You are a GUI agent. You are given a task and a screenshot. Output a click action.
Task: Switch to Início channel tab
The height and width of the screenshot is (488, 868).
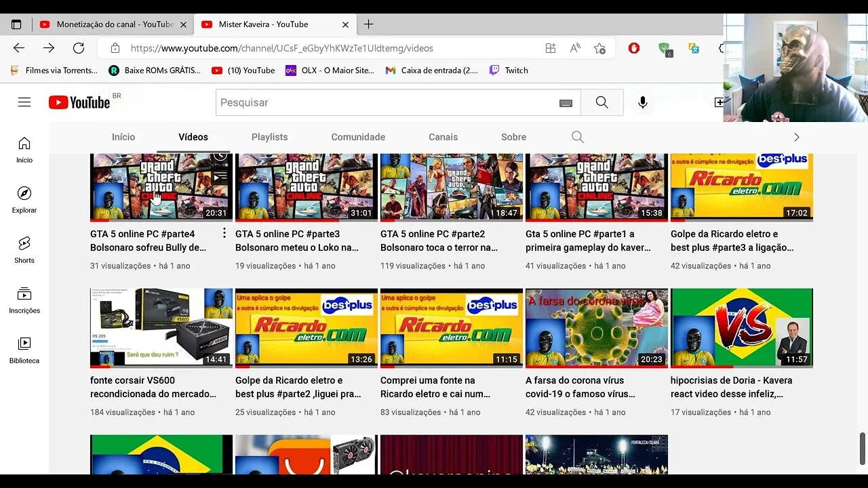[123, 137]
